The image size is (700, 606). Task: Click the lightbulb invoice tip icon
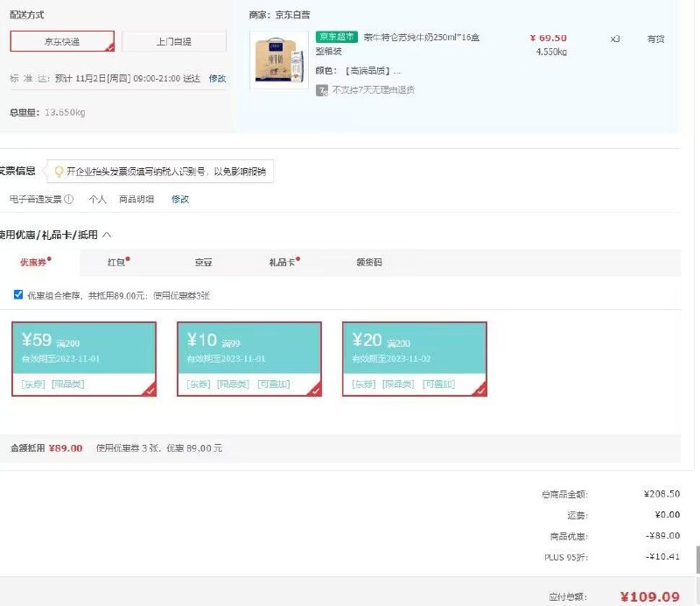pos(59,172)
